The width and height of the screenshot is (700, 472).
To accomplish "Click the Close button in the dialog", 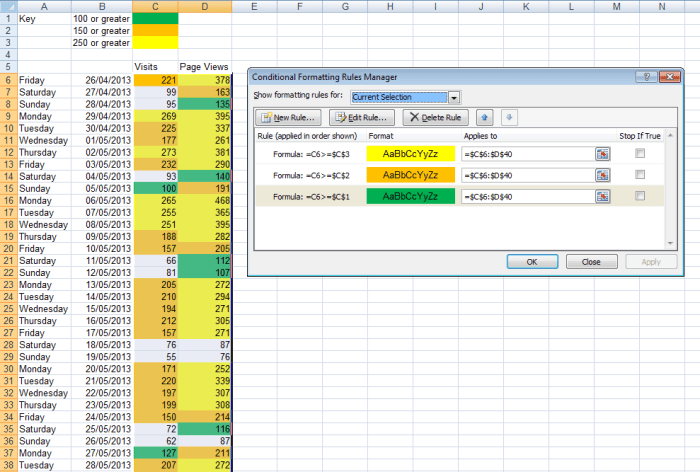I will [590, 262].
